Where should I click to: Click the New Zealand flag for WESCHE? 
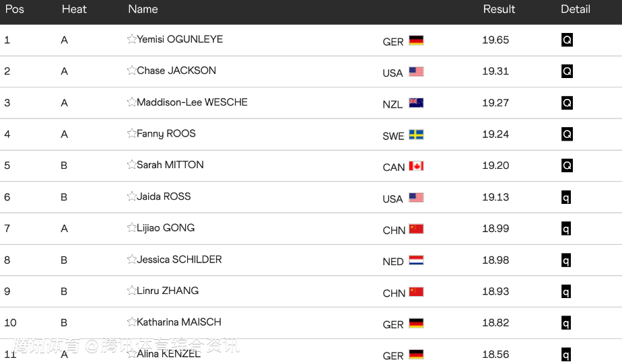pos(416,103)
